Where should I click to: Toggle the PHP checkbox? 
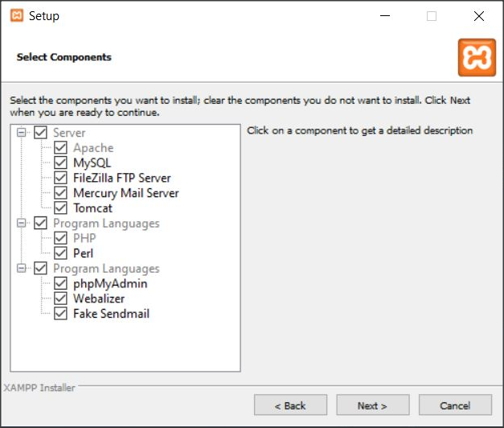(60, 238)
